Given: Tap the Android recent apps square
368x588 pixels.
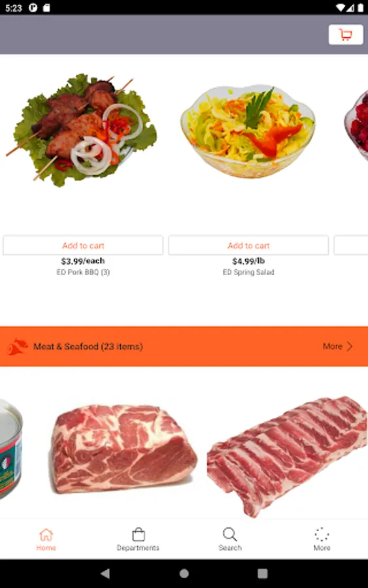Looking at the screenshot, I should pyautogui.click(x=263, y=574).
